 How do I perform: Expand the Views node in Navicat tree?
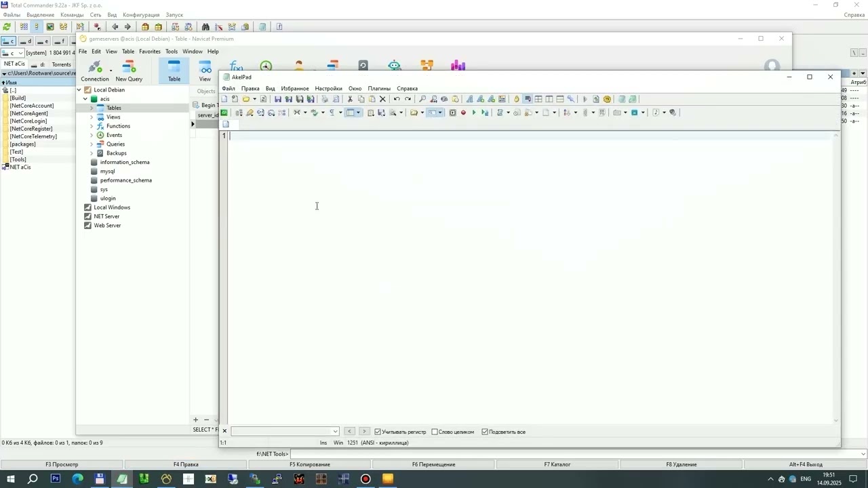pyautogui.click(x=92, y=117)
